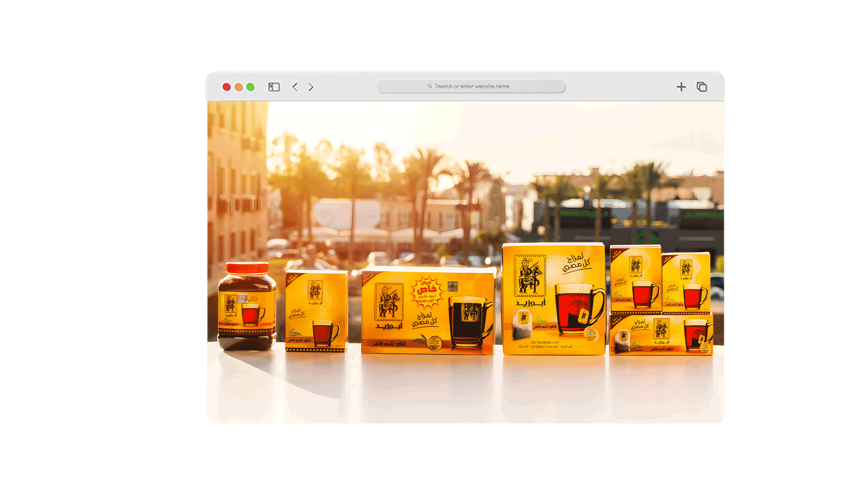
Task: Show tab overview with overlapping squares icon
Action: (x=702, y=87)
